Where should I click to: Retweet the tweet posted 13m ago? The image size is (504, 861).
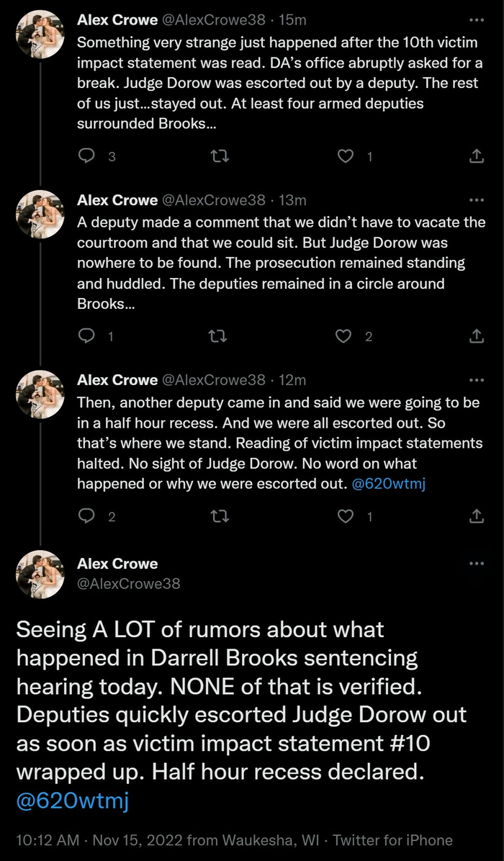click(x=213, y=335)
